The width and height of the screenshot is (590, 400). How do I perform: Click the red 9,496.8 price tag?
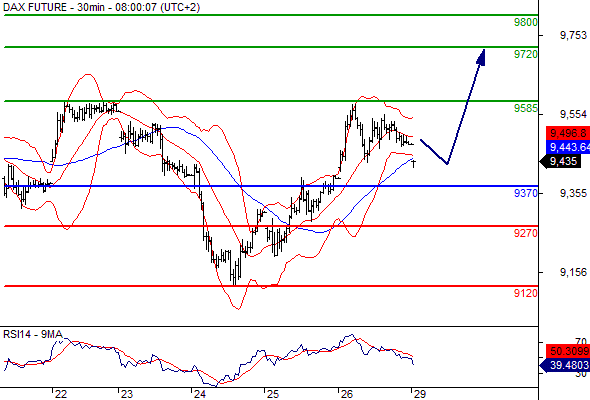(x=568, y=133)
